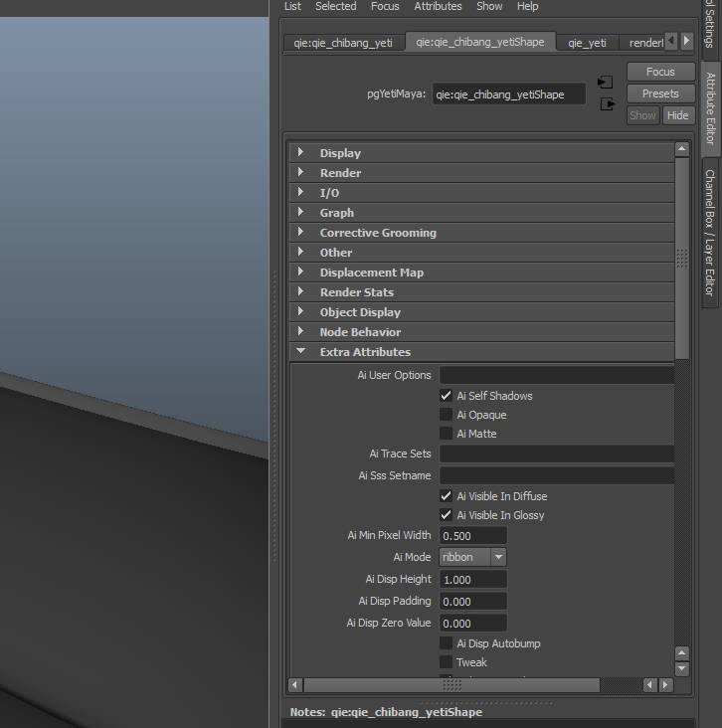Enable Ai Disp Autobump checkbox
This screenshot has height=728, width=722.
(x=446, y=643)
